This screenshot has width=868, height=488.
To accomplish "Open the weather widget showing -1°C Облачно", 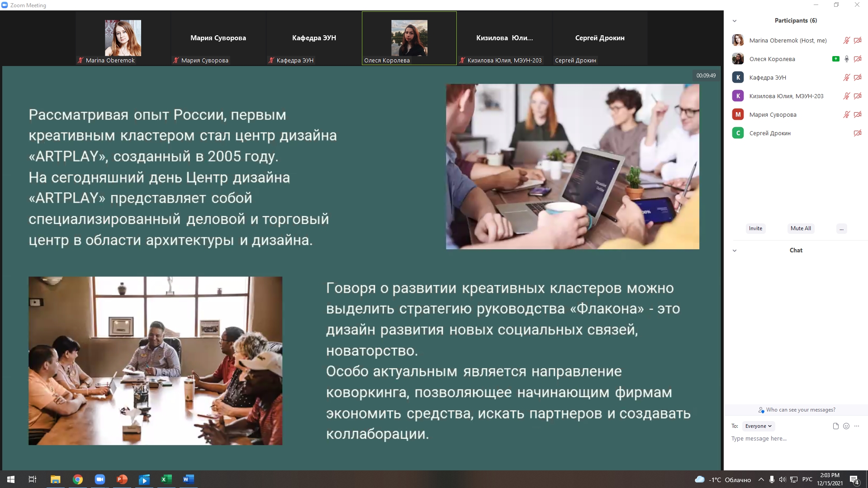I will point(723,480).
